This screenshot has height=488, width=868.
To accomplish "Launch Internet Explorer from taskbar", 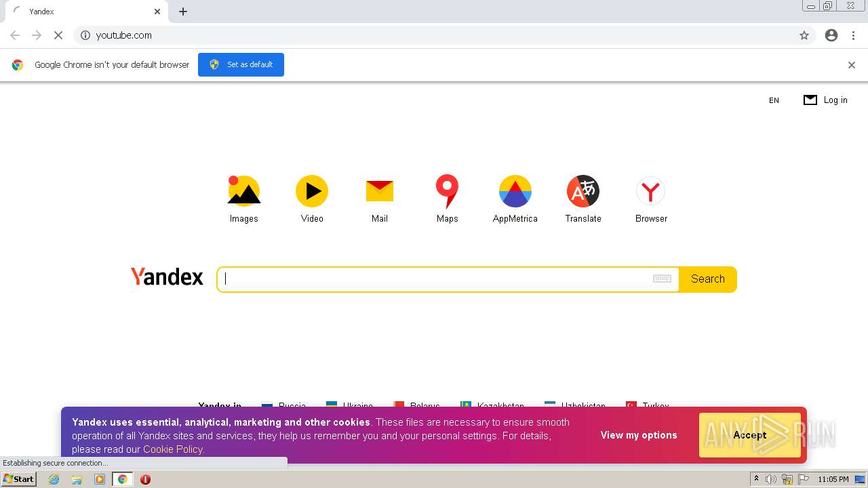I will pyautogui.click(x=54, y=479).
